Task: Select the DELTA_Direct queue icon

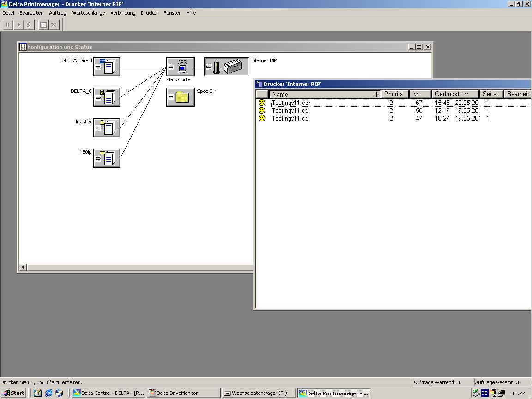Action: pos(107,66)
